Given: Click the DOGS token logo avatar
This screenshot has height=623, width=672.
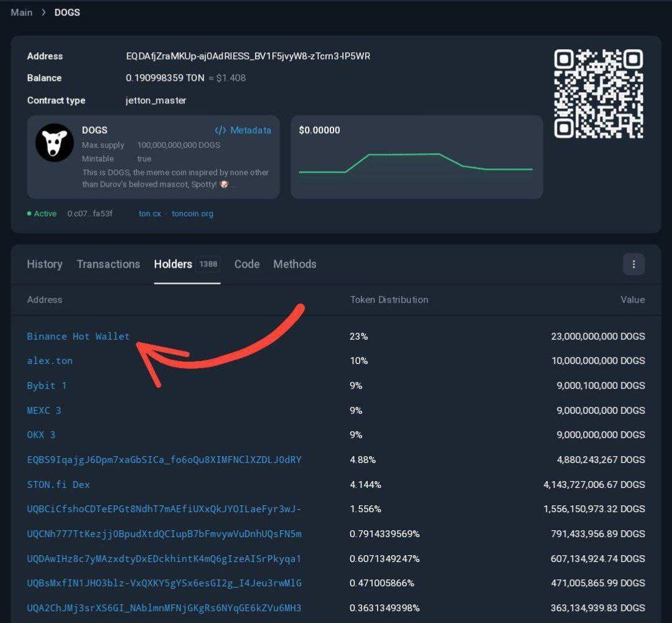Looking at the screenshot, I should (55, 143).
